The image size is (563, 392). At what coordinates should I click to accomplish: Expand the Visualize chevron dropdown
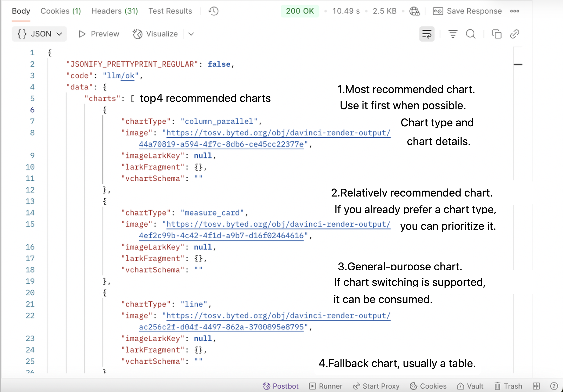pos(191,34)
